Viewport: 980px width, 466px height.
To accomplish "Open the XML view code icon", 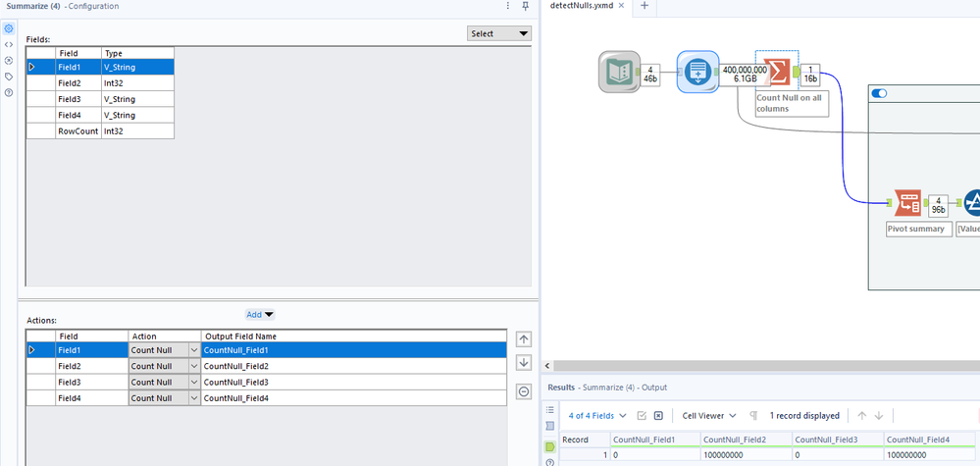I will [9, 44].
